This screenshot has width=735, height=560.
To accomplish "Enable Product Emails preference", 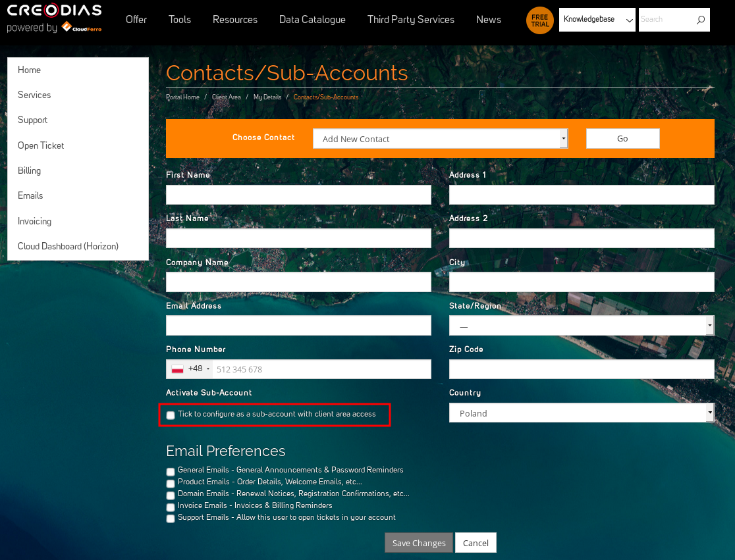I will (x=171, y=483).
